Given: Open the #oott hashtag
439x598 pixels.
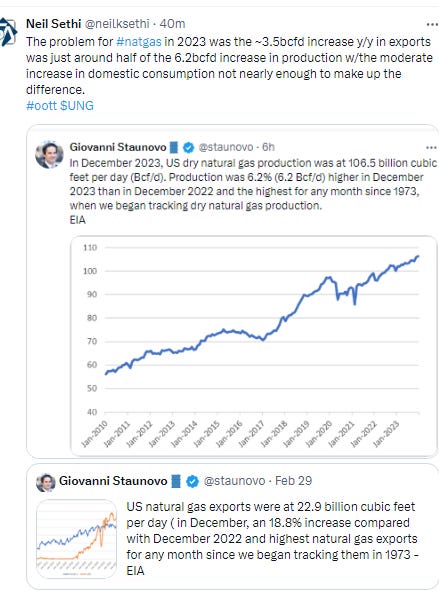Looking at the screenshot, I should 41,106.
